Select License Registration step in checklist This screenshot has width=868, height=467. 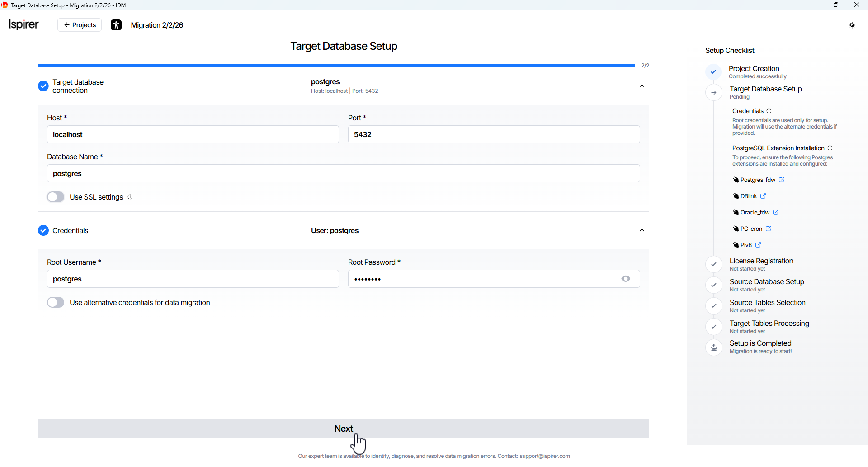(761, 261)
